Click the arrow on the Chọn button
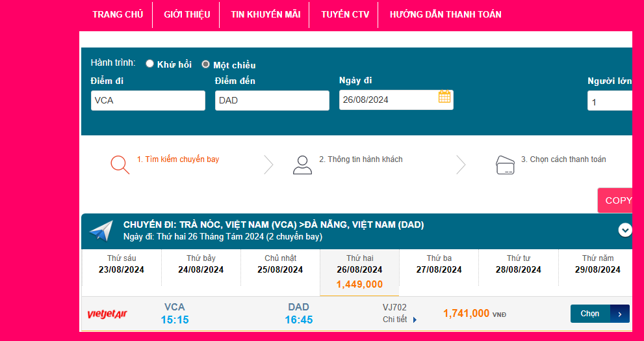Viewport: 644px width, 341px height. tap(620, 314)
